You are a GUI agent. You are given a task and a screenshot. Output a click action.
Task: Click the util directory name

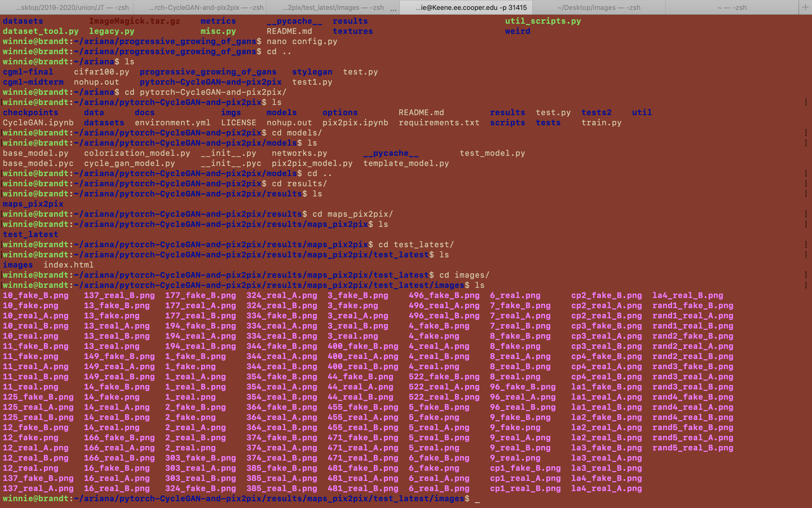pos(642,113)
